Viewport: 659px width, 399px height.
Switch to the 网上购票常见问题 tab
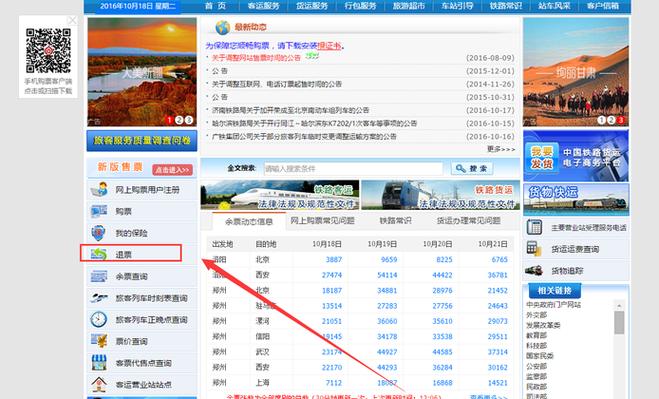point(322,220)
